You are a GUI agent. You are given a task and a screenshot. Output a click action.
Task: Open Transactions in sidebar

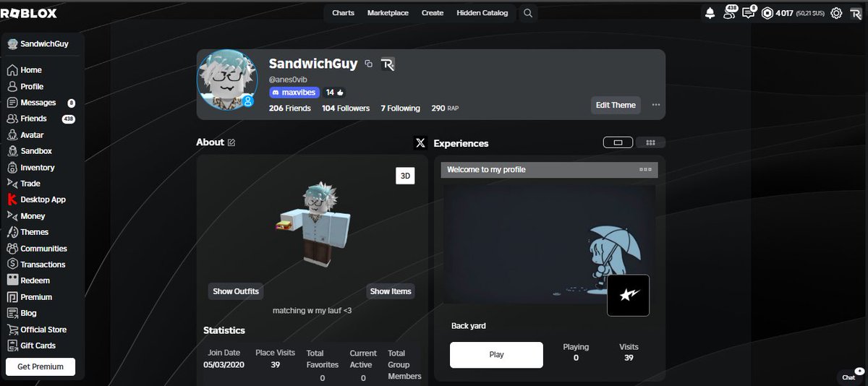[x=36, y=265]
